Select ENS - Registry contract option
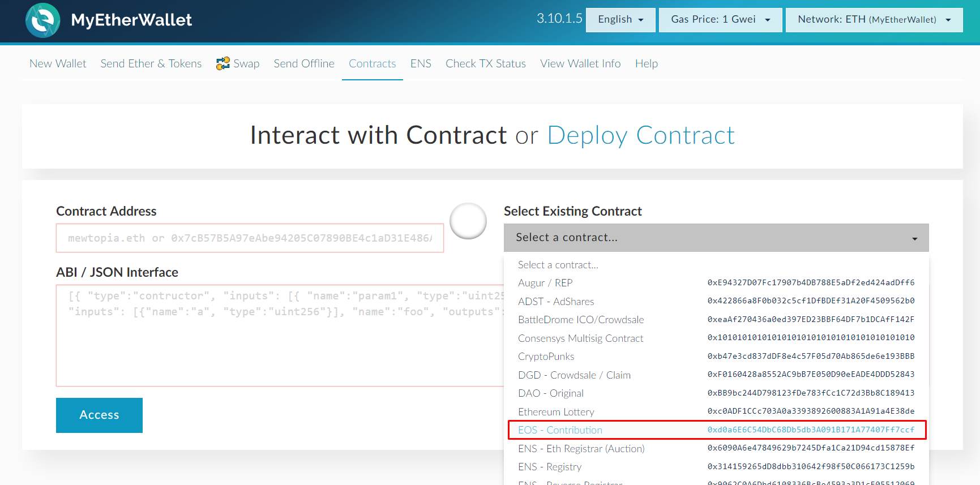 (716, 467)
